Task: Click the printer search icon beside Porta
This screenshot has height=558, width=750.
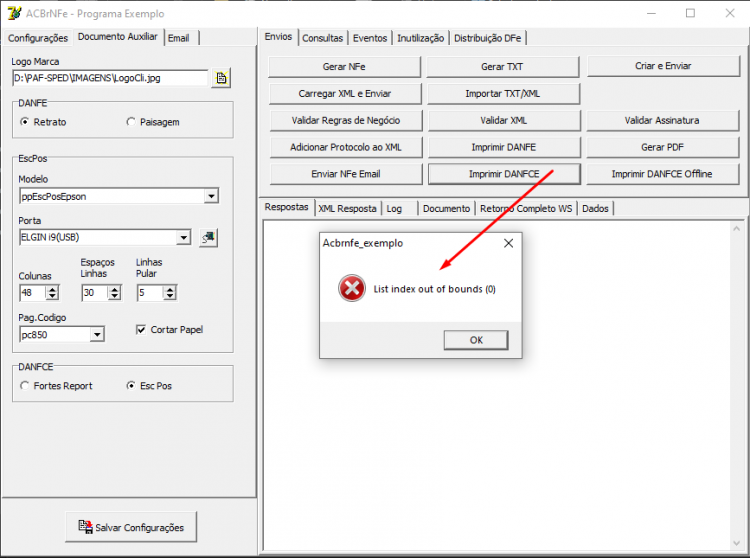Action: coord(208,237)
